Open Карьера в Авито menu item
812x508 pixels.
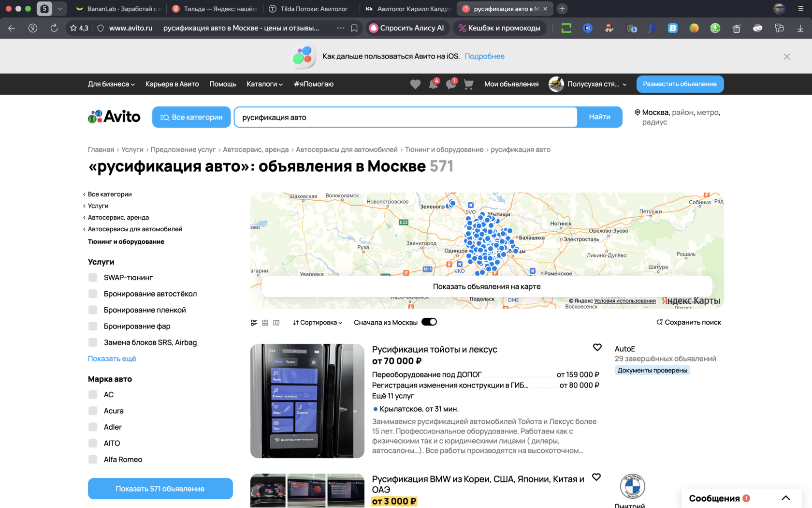tap(172, 84)
